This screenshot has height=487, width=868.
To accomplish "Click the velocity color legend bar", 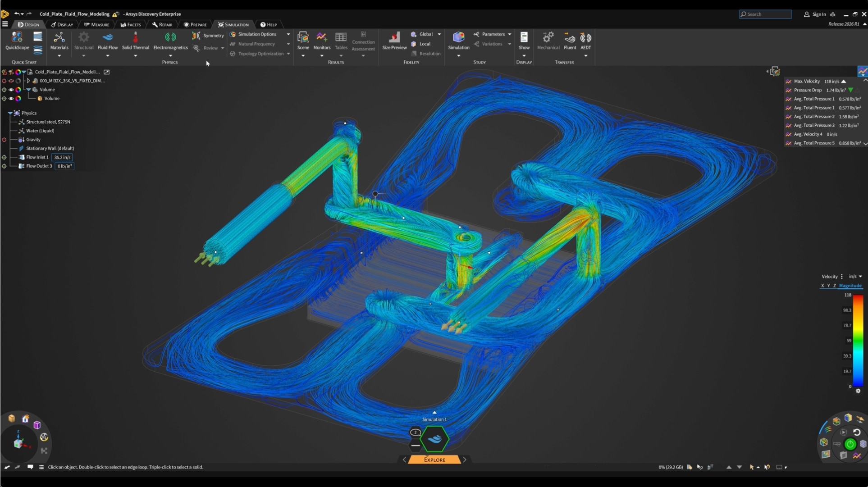I will (858, 341).
